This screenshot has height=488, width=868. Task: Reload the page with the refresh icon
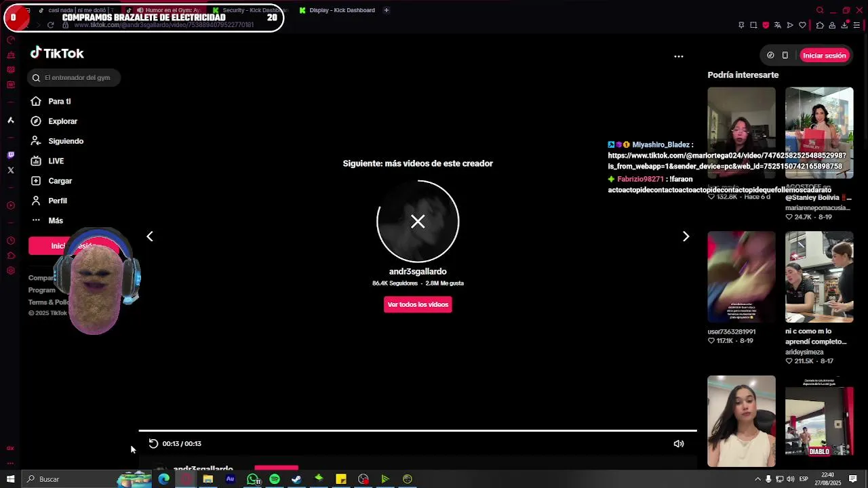point(50,25)
